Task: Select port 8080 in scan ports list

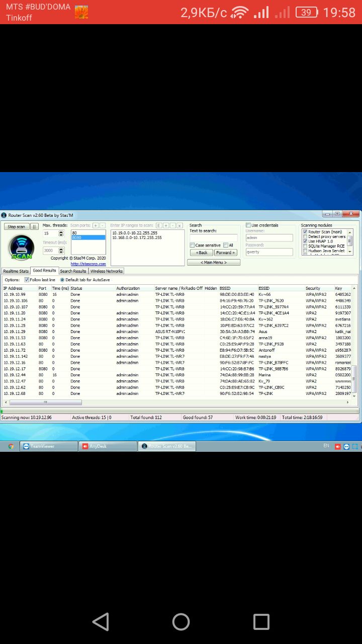Action: coord(88,237)
